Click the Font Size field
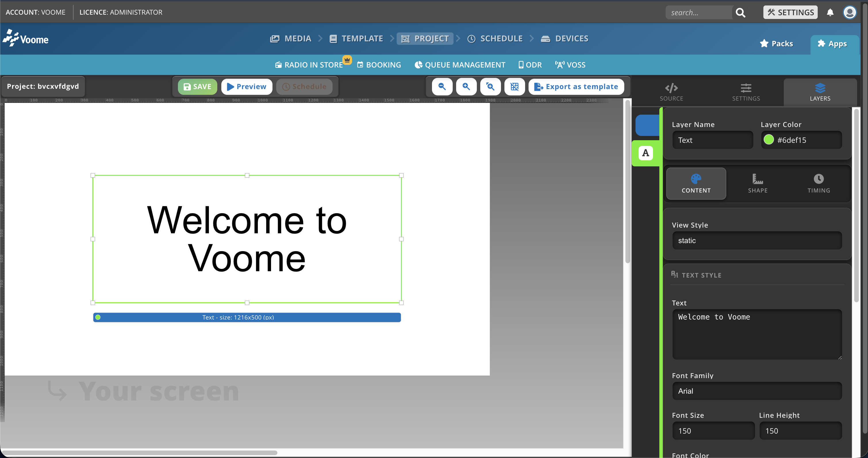Viewport: 868px width, 458px height. click(713, 431)
